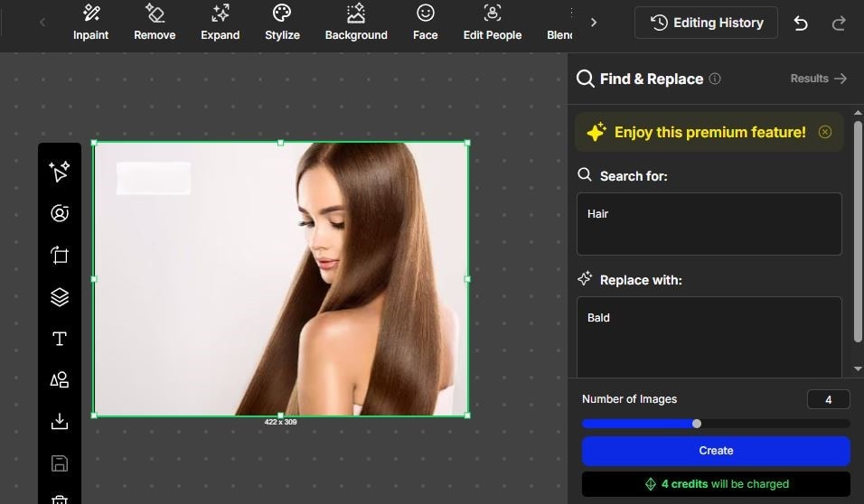Go to Results panel
864x504 pixels.
818,79
